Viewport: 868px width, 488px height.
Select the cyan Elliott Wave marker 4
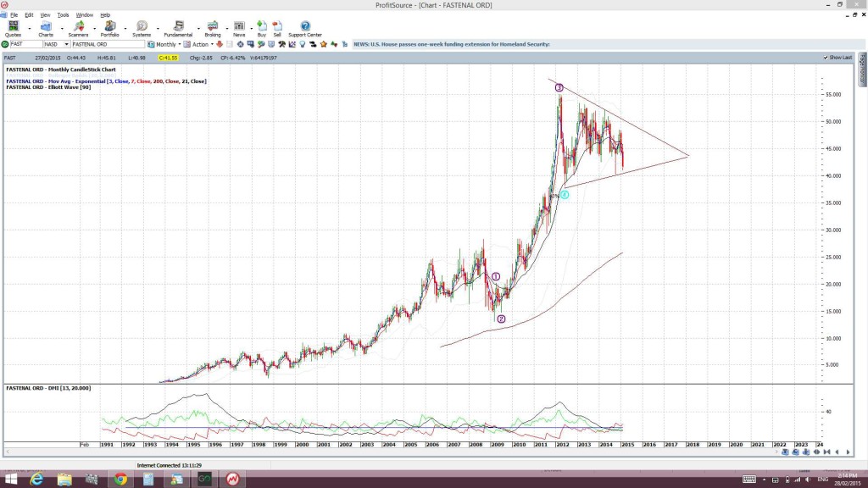click(564, 195)
